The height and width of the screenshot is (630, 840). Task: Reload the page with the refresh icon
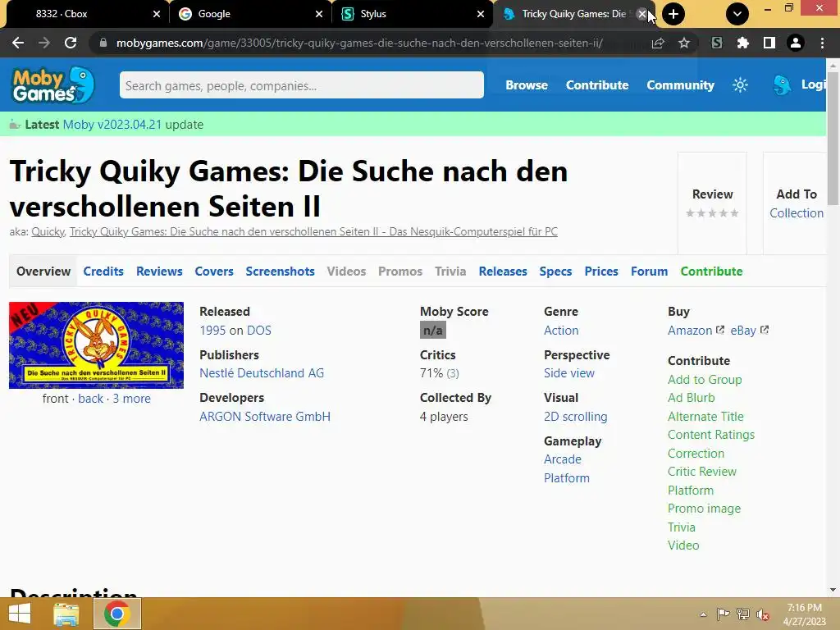point(71,43)
